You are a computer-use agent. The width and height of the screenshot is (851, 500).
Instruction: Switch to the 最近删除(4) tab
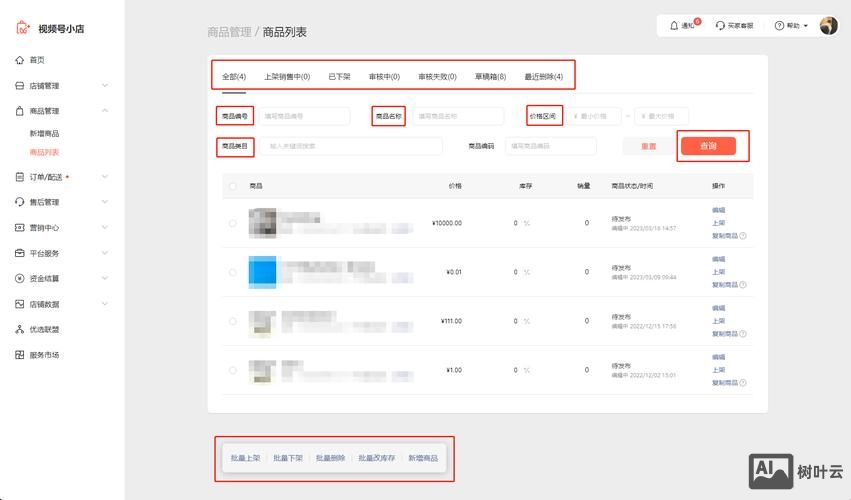click(544, 77)
